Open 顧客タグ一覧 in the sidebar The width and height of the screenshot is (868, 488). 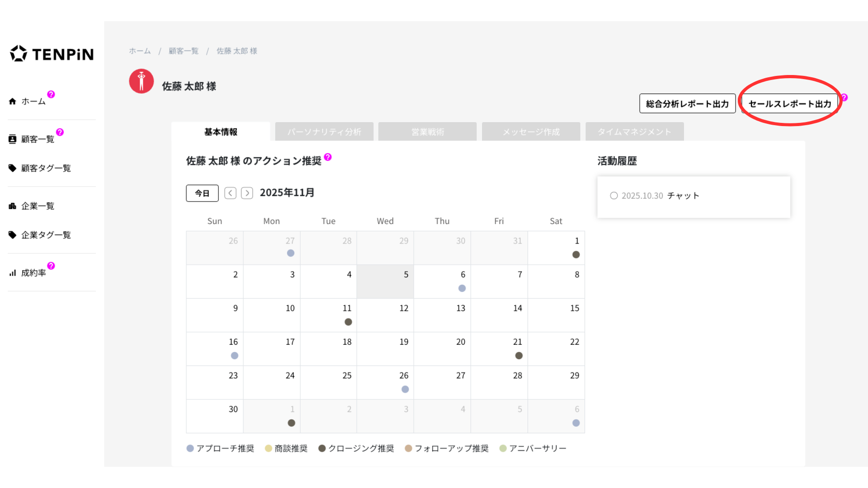pos(46,168)
